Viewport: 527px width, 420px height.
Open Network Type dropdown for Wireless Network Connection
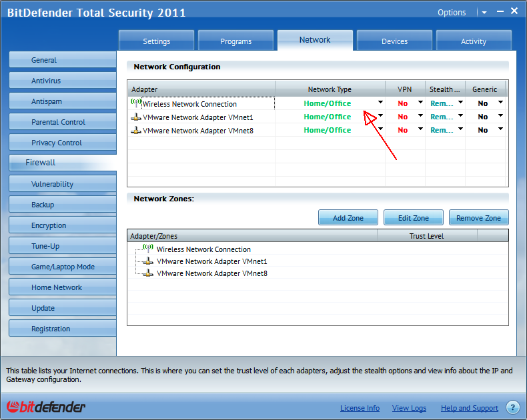coord(380,102)
